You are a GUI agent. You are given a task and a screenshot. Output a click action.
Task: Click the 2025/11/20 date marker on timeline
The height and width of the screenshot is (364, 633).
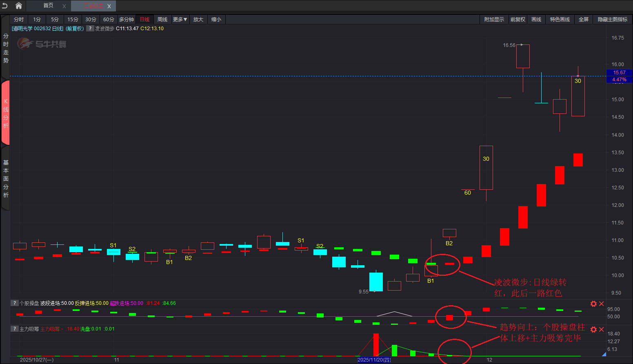(374, 360)
